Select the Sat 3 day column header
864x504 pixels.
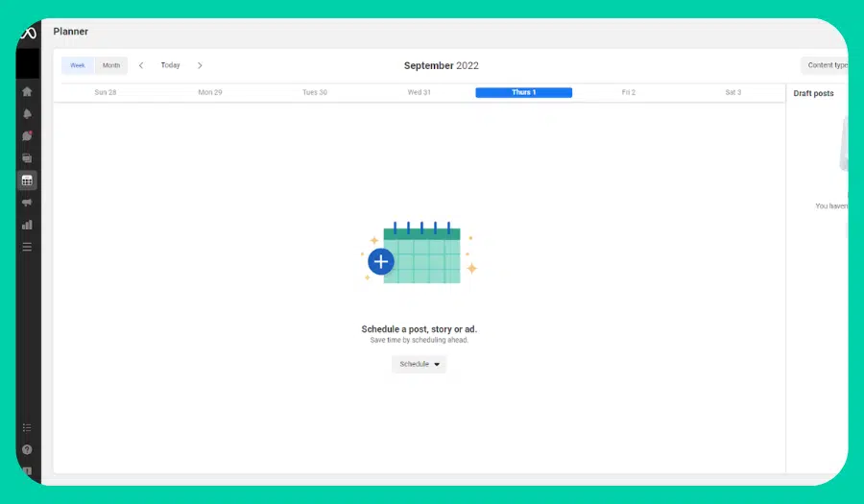tap(732, 92)
